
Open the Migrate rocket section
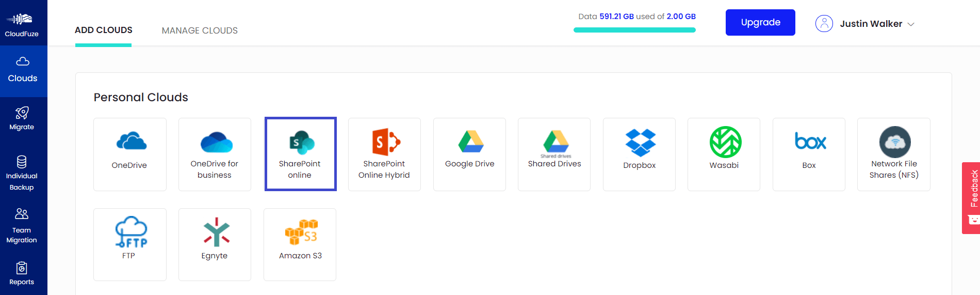click(22, 118)
